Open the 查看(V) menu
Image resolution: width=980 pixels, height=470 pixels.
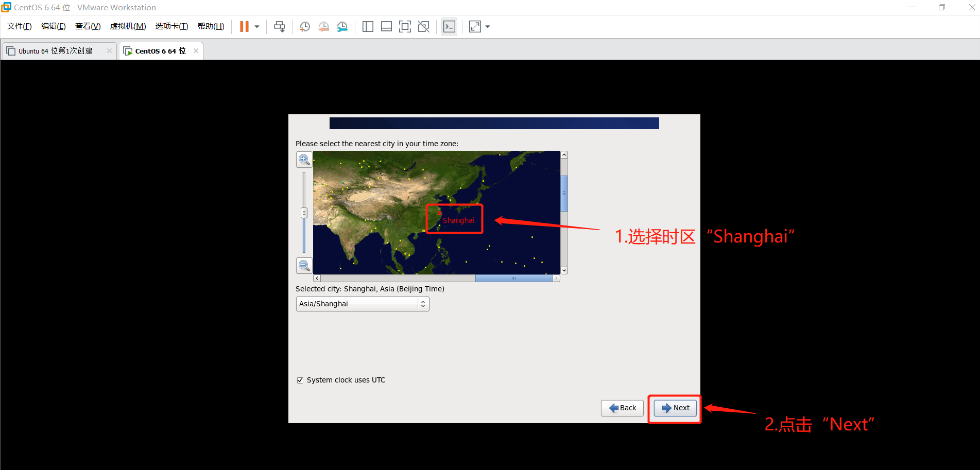[x=88, y=26]
